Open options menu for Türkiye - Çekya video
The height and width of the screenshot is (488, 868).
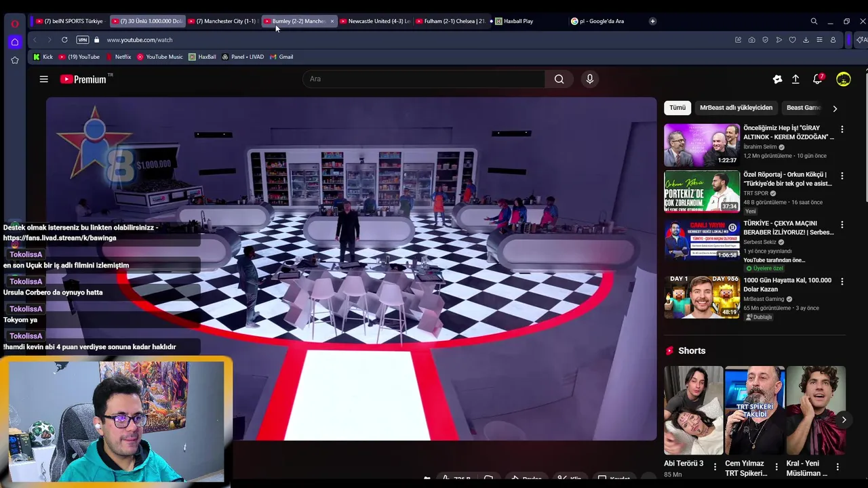point(842,224)
